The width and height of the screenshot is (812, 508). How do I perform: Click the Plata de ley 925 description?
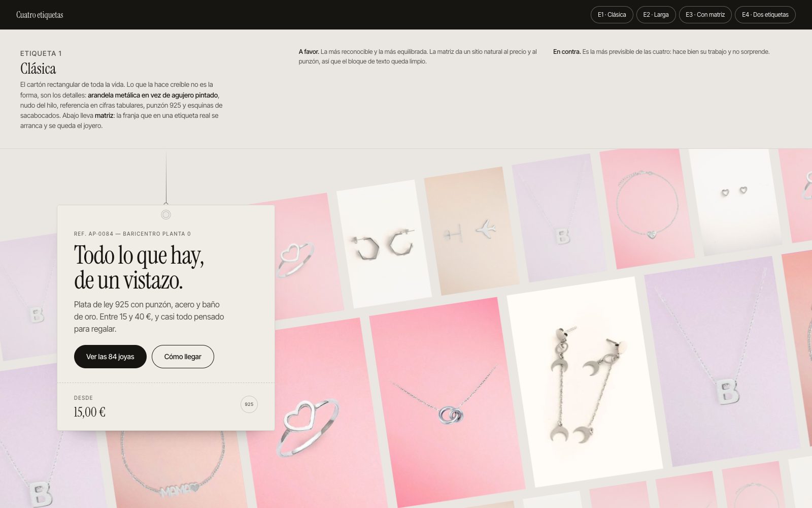(149, 316)
